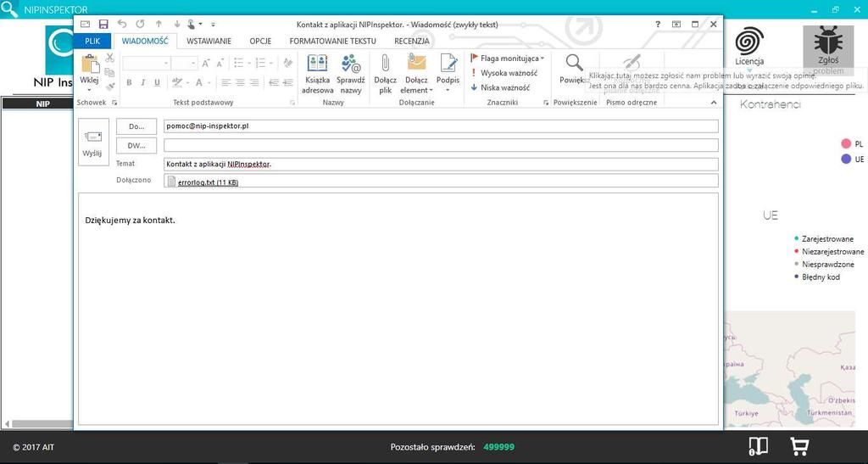Toggle Wysoka ważność high importance
The image size is (868, 464).
(504, 73)
